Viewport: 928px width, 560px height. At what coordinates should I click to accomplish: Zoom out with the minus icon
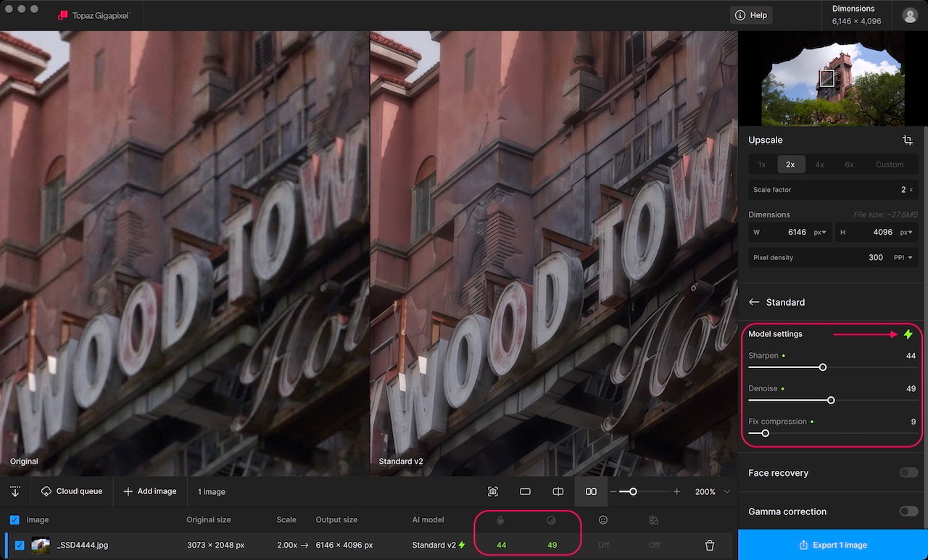coord(613,492)
